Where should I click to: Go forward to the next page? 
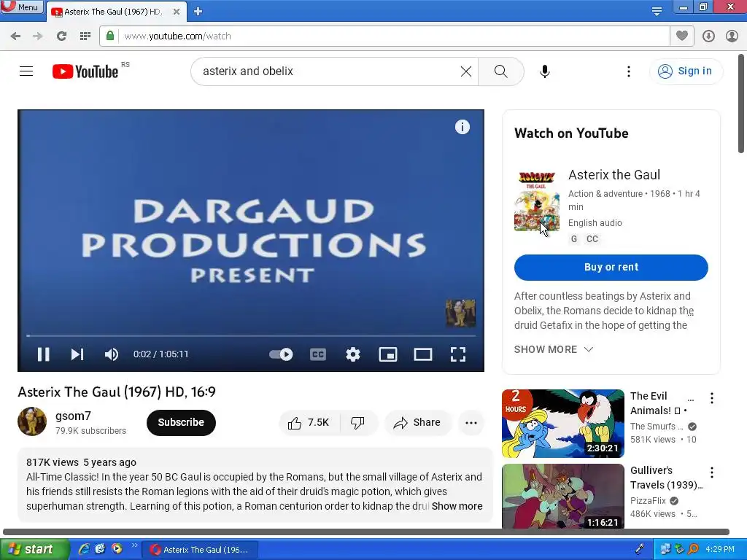38,36
